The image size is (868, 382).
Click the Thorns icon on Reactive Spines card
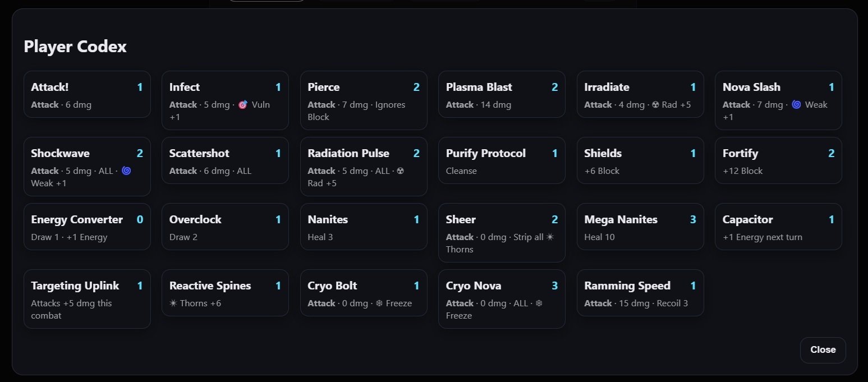pyautogui.click(x=173, y=303)
